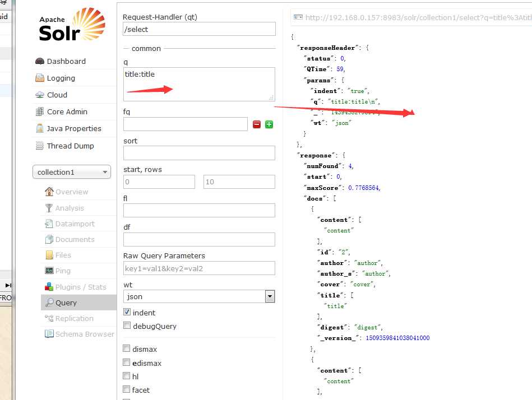Add an fq filter with green plus icon
Image resolution: width=532 pixels, height=400 pixels.
point(269,124)
